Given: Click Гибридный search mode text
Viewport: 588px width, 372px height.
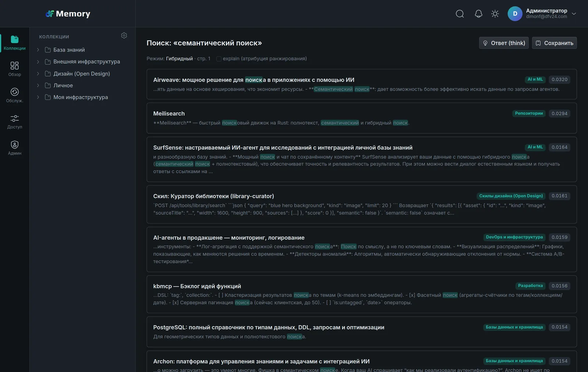Looking at the screenshot, I should (x=179, y=59).
